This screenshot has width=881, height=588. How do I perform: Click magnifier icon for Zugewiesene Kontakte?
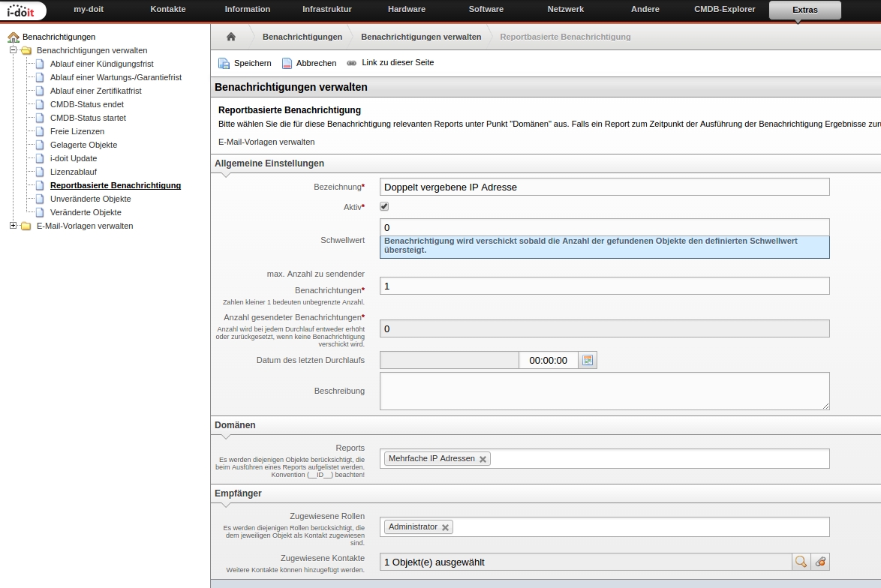[801, 562]
